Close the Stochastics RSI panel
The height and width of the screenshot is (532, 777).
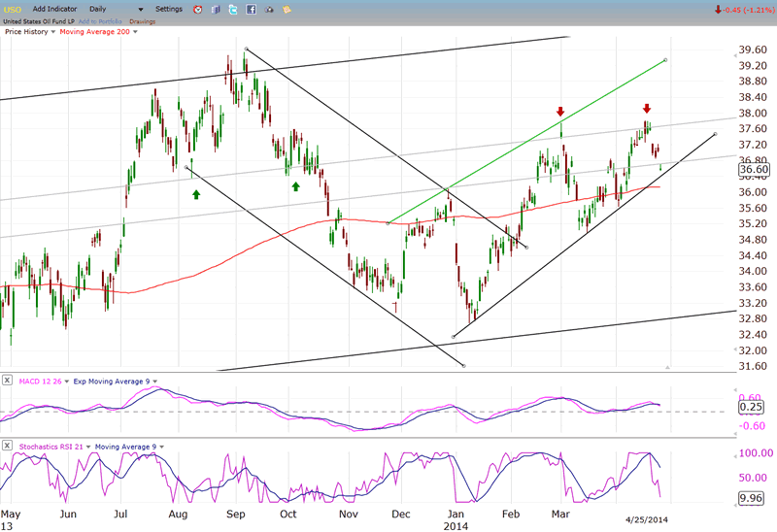click(x=7, y=446)
